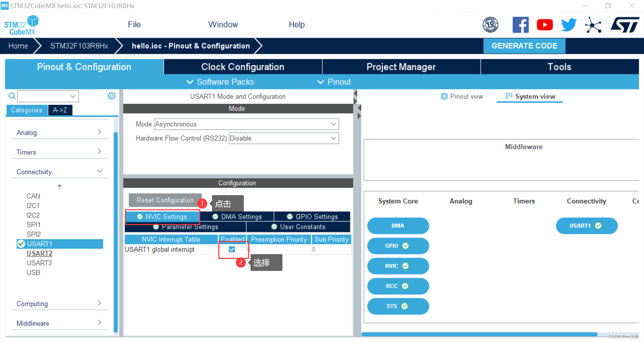
Task: Open the Twitter bird icon link
Action: point(569,25)
